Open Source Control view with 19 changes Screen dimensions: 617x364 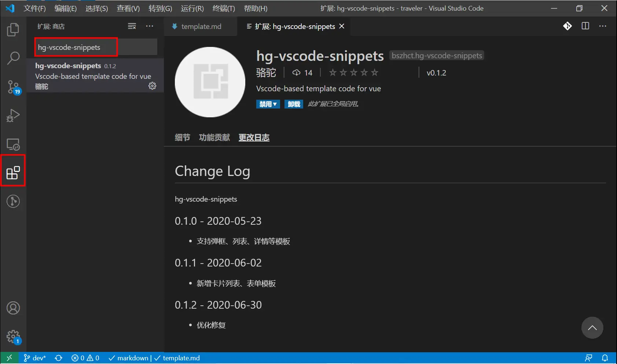click(x=14, y=87)
